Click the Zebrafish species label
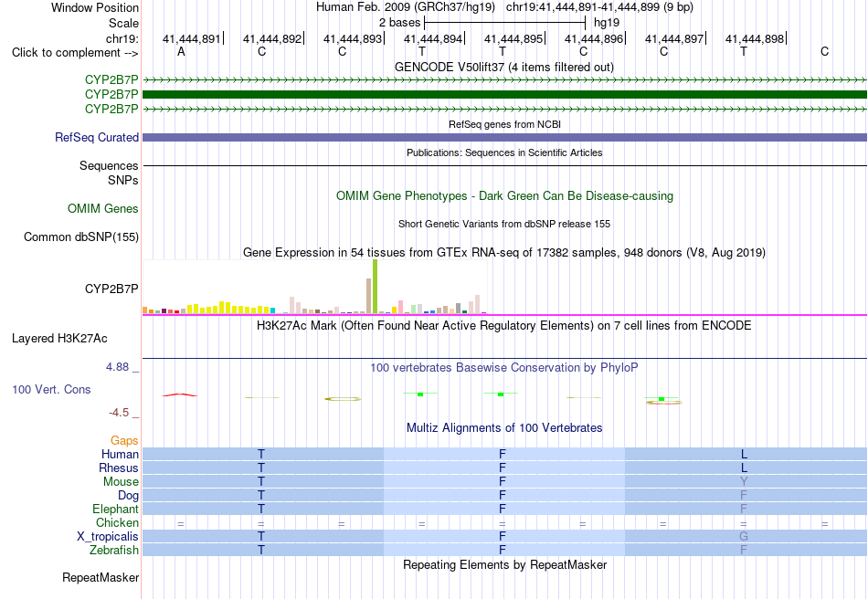The height and width of the screenshot is (599, 868). (114, 551)
